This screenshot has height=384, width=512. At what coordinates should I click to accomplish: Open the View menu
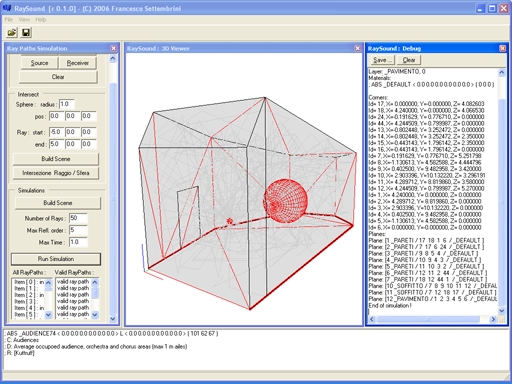coord(24,20)
